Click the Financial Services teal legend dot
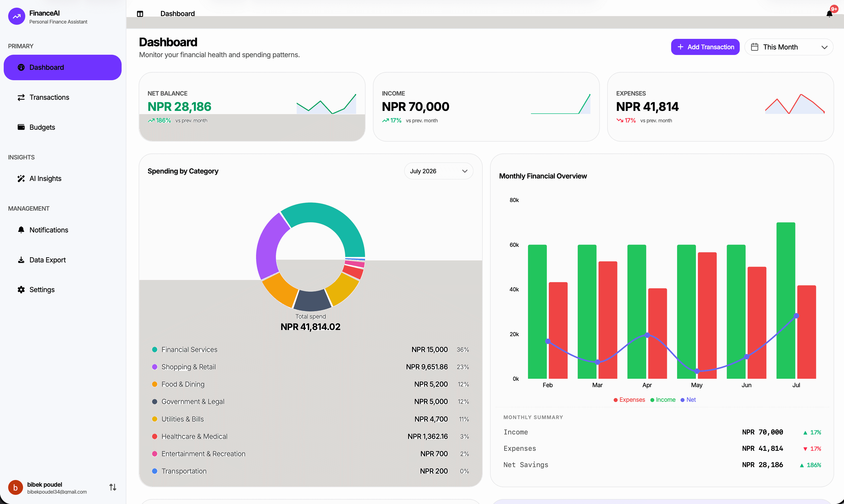 155,350
